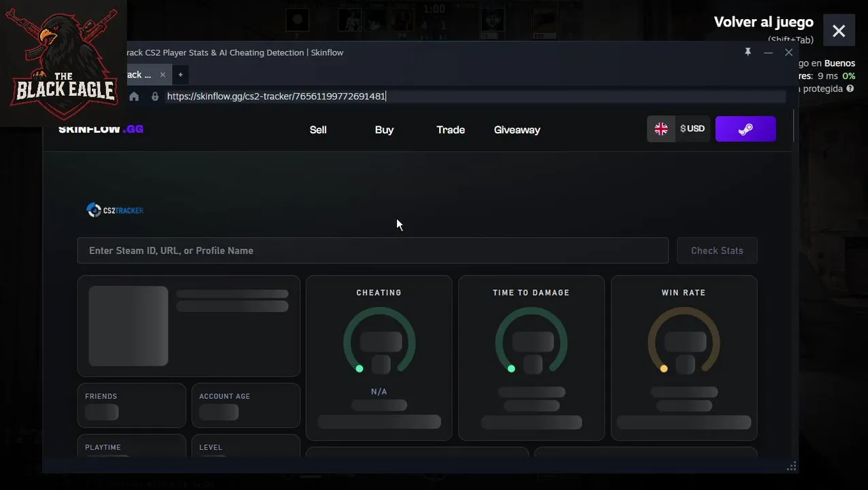Screen dimensions: 868x490
Task: Click the padlock site security icon
Action: [155, 97]
